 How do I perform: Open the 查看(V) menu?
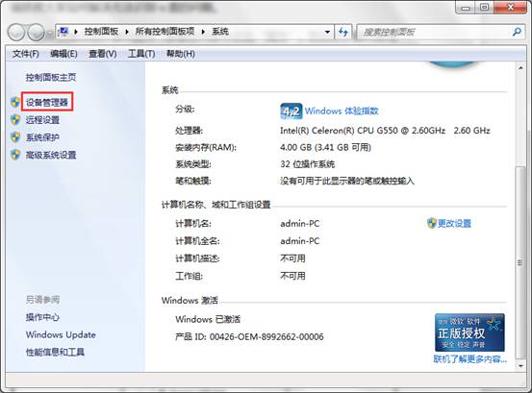[x=103, y=54]
